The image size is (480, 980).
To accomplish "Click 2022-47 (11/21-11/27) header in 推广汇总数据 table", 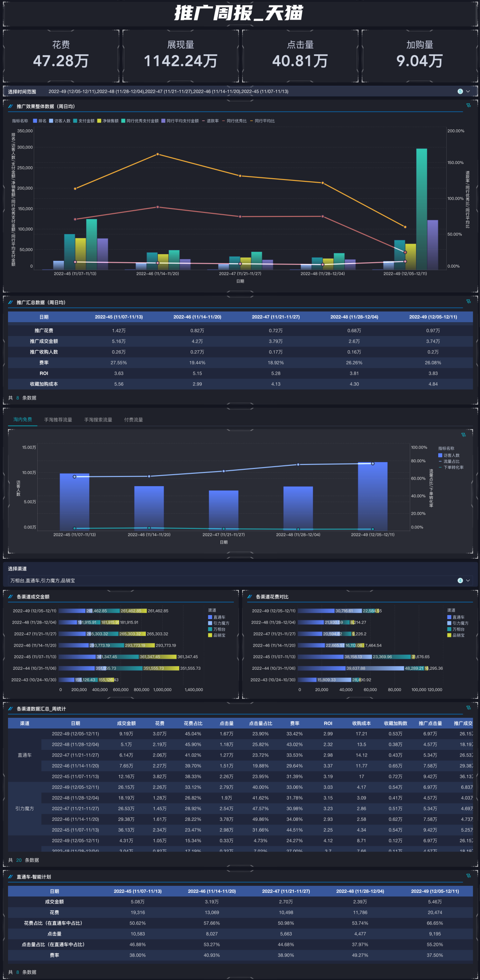I will pyautogui.click(x=276, y=317).
